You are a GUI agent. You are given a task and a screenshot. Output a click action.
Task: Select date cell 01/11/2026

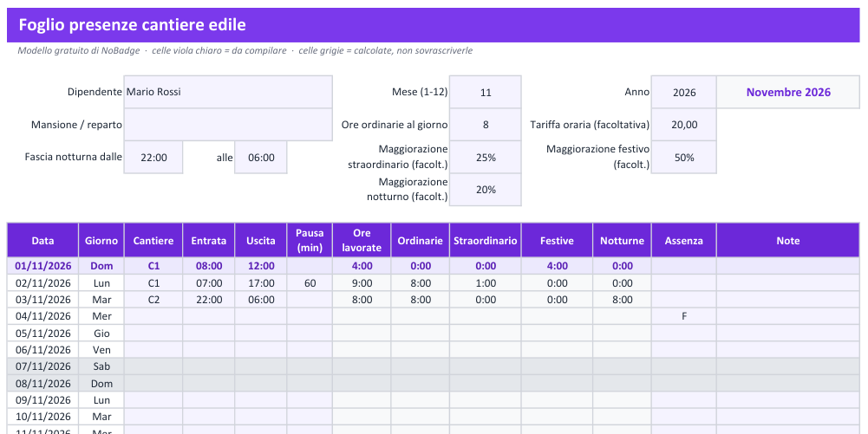[x=42, y=266]
